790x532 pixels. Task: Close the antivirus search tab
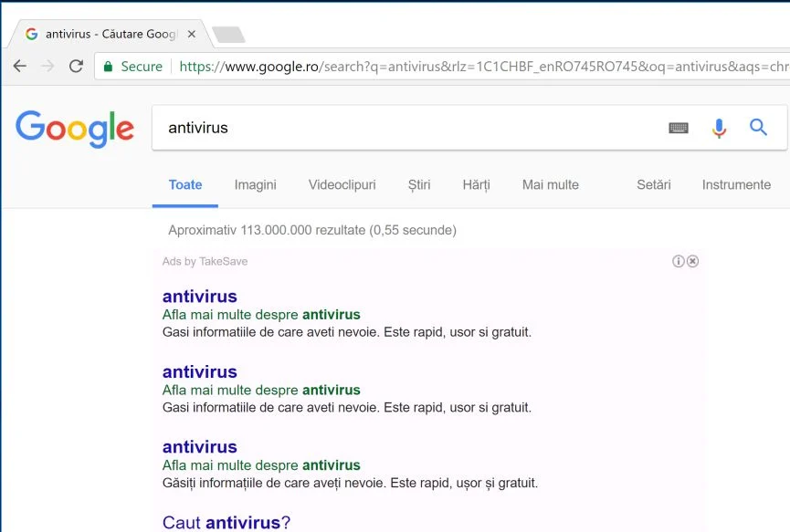point(192,35)
